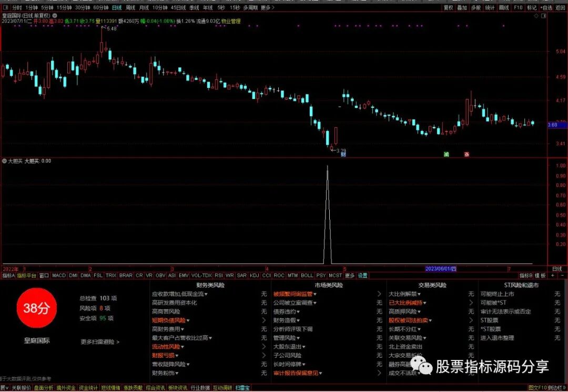Viewport: 568px width, 392px height.
Task: Click the plus button in indicator bar
Action: click(x=552, y=276)
